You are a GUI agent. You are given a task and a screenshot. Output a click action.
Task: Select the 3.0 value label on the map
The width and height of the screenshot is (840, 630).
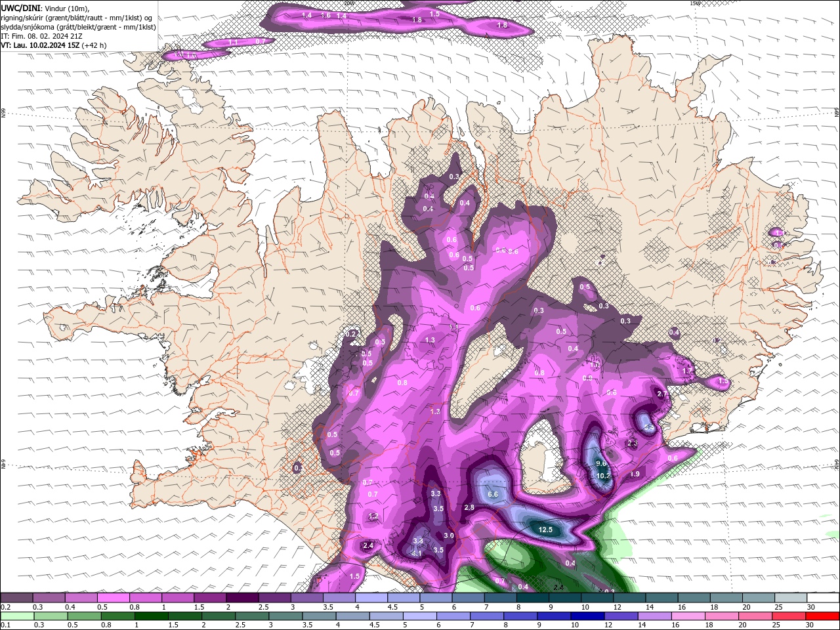[x=449, y=536]
